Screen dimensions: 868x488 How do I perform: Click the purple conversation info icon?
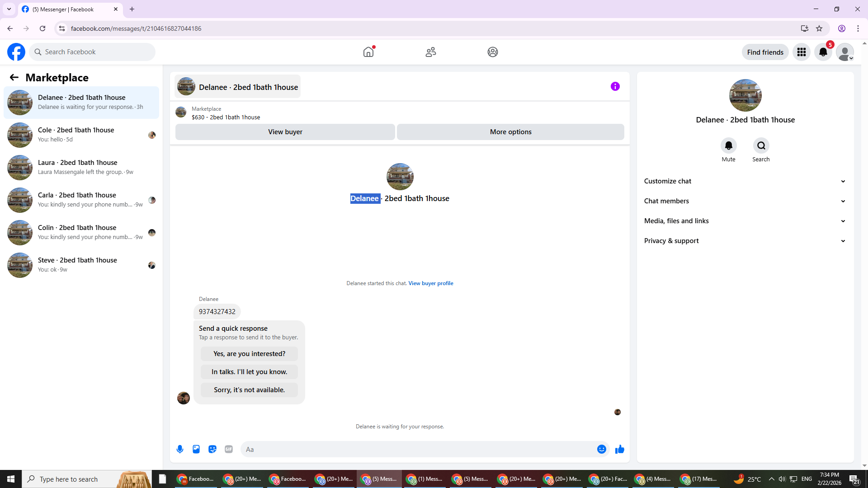pos(615,86)
